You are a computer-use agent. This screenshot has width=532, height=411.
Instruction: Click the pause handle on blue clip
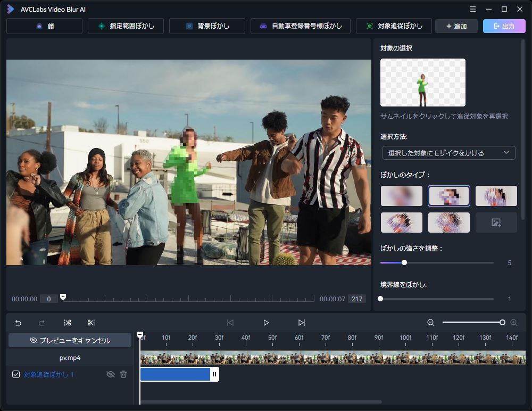pos(214,374)
